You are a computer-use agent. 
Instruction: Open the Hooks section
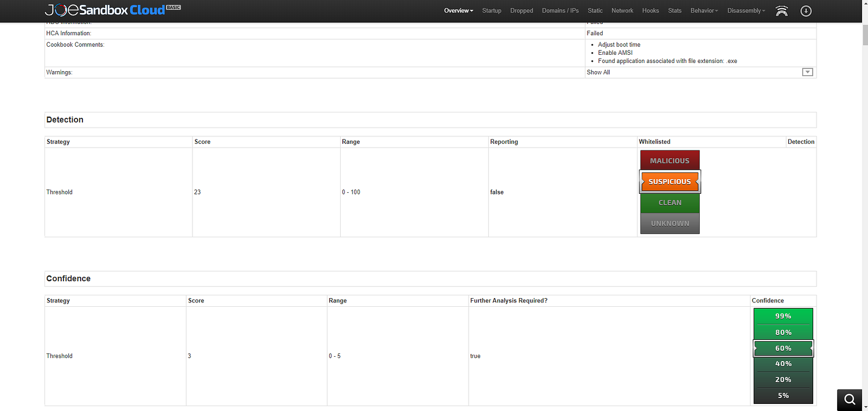(x=650, y=11)
